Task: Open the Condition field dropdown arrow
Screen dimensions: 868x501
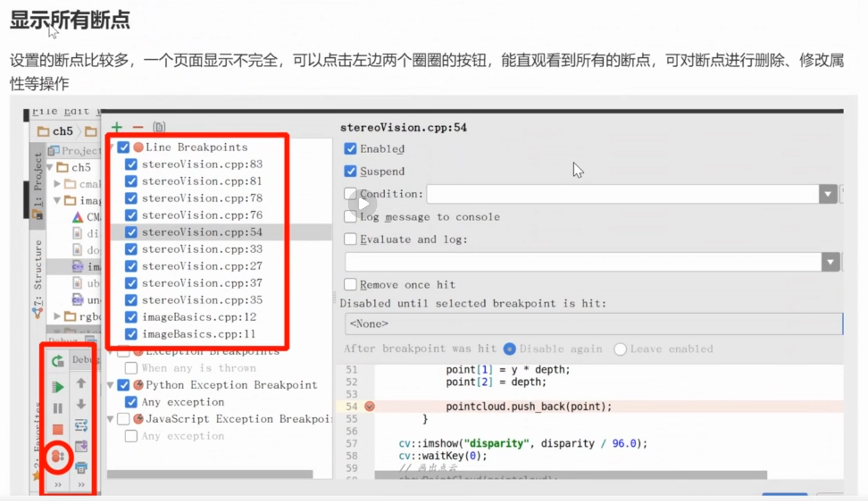Action: point(828,194)
